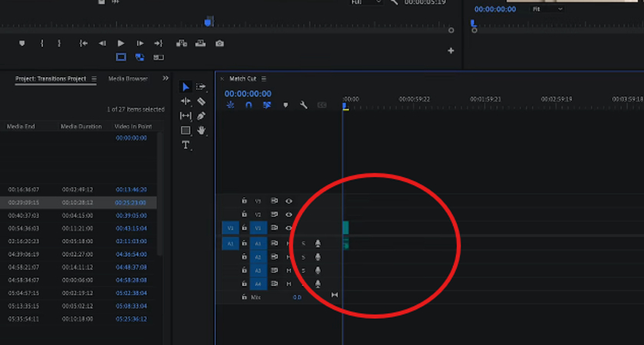Select the Ripple Edit tool
644x345 pixels.
click(186, 101)
